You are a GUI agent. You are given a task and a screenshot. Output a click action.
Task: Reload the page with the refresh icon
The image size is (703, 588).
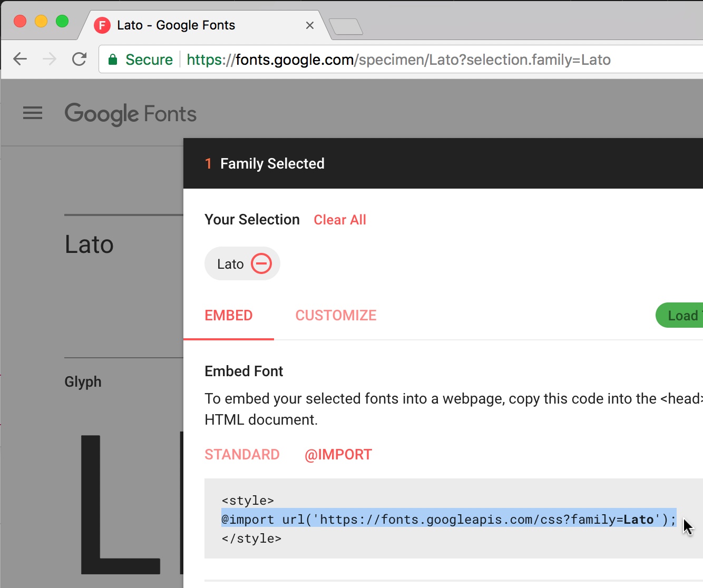click(79, 59)
